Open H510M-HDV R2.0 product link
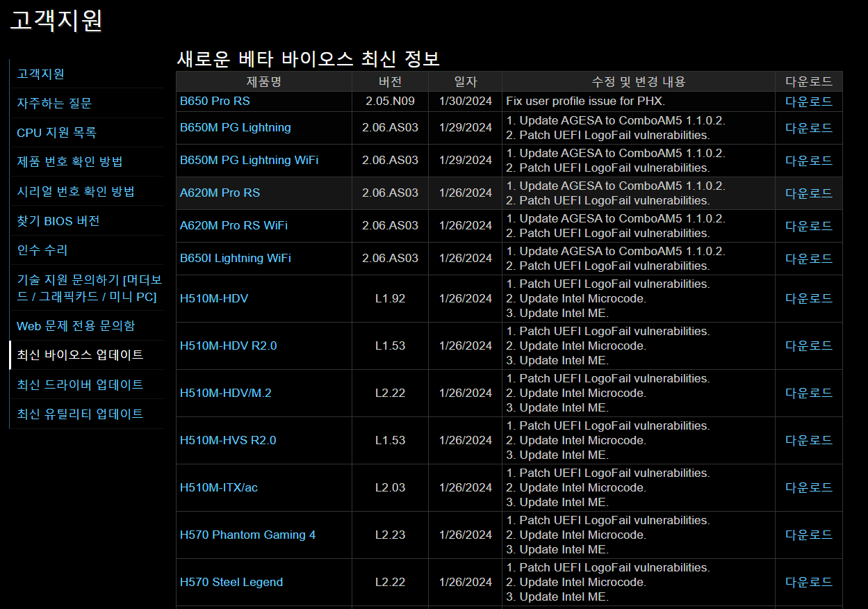Image resolution: width=868 pixels, height=609 pixels. tap(229, 346)
